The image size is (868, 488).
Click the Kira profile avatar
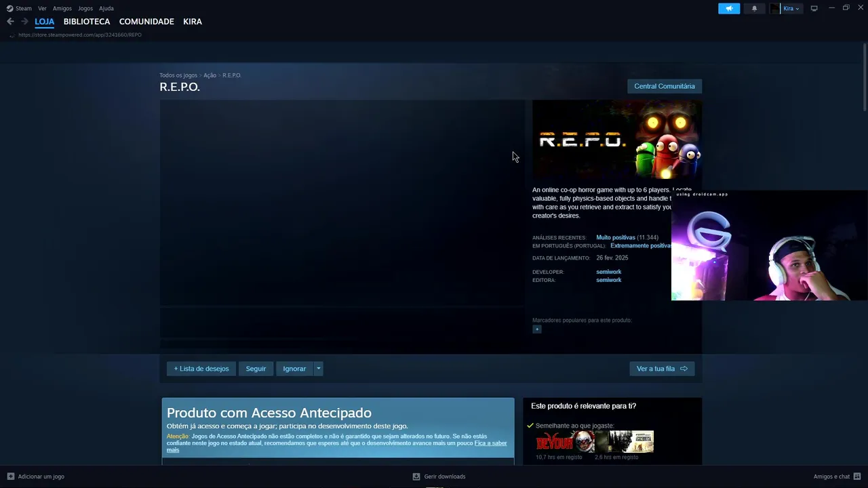click(x=775, y=8)
